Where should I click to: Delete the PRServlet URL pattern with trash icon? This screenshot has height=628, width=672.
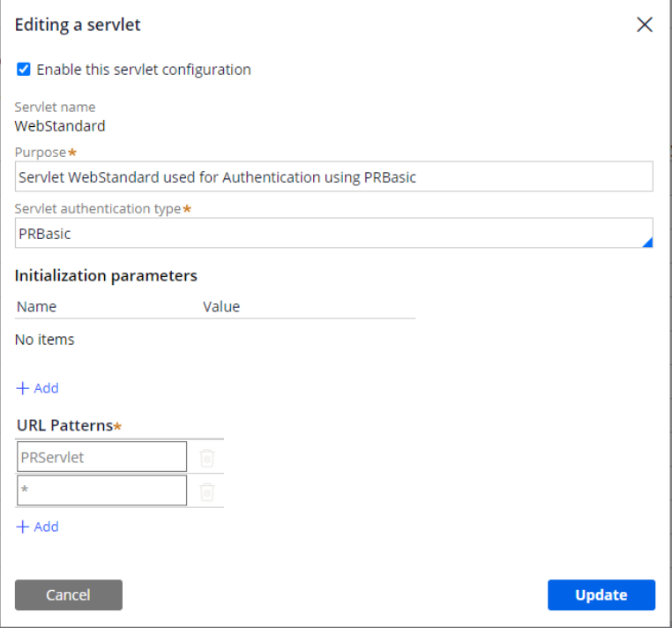click(206, 458)
